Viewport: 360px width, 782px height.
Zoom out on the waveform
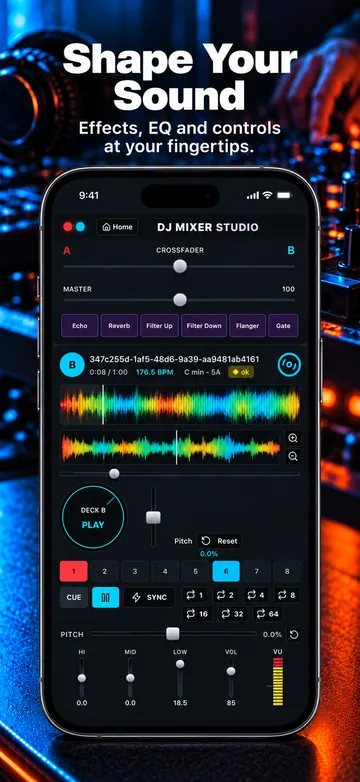click(x=293, y=456)
